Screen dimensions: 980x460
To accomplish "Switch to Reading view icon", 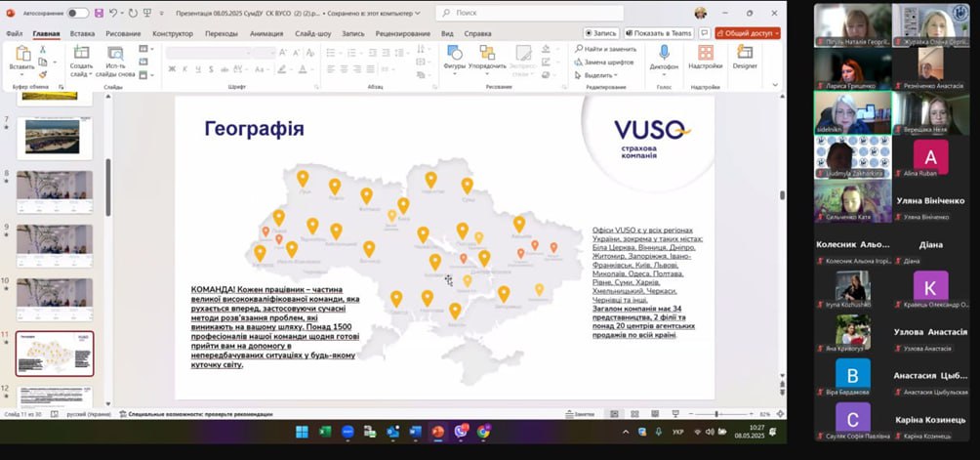I will pyautogui.click(x=654, y=414).
